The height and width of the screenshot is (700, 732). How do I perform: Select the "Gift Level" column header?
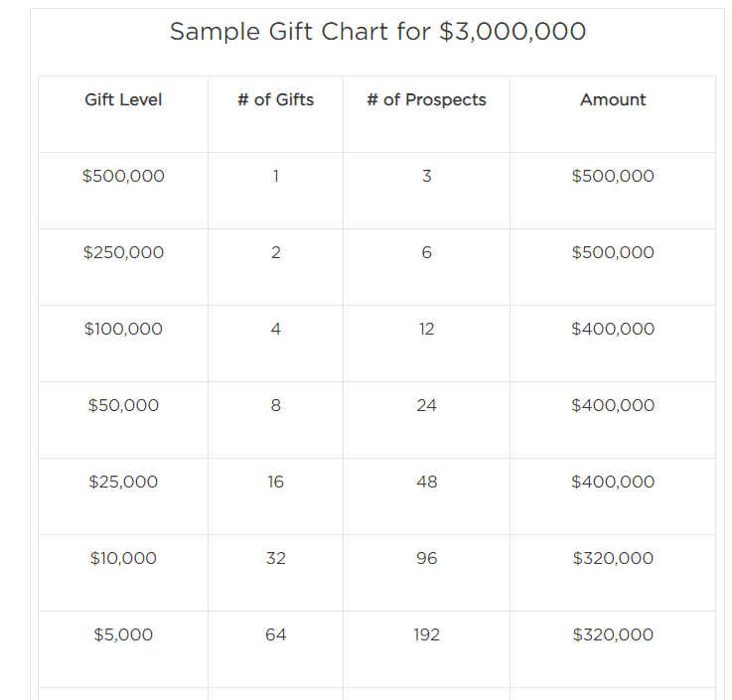pyautogui.click(x=123, y=100)
